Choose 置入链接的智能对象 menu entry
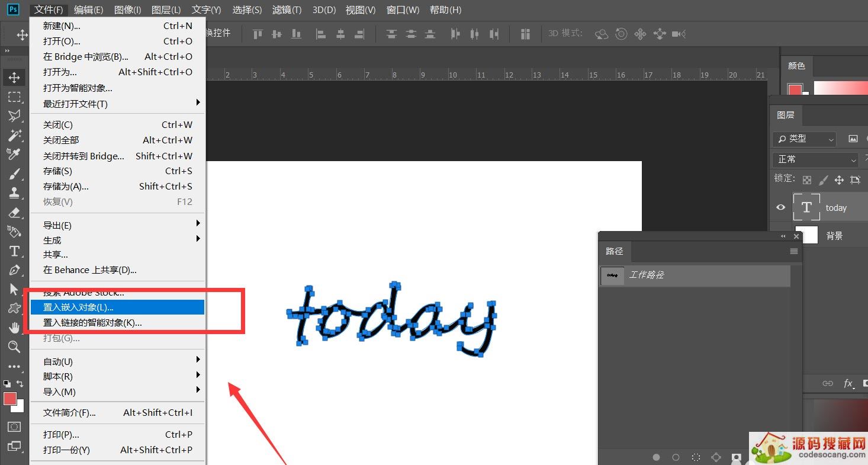868x465 pixels. pos(117,323)
